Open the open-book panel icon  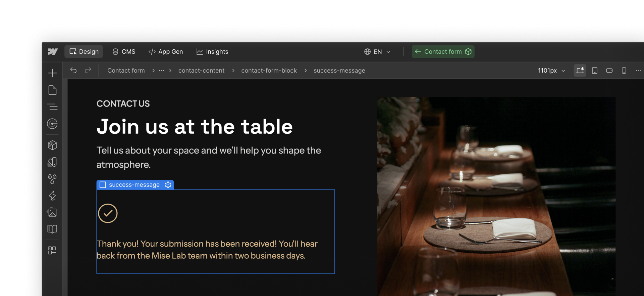[x=52, y=229]
